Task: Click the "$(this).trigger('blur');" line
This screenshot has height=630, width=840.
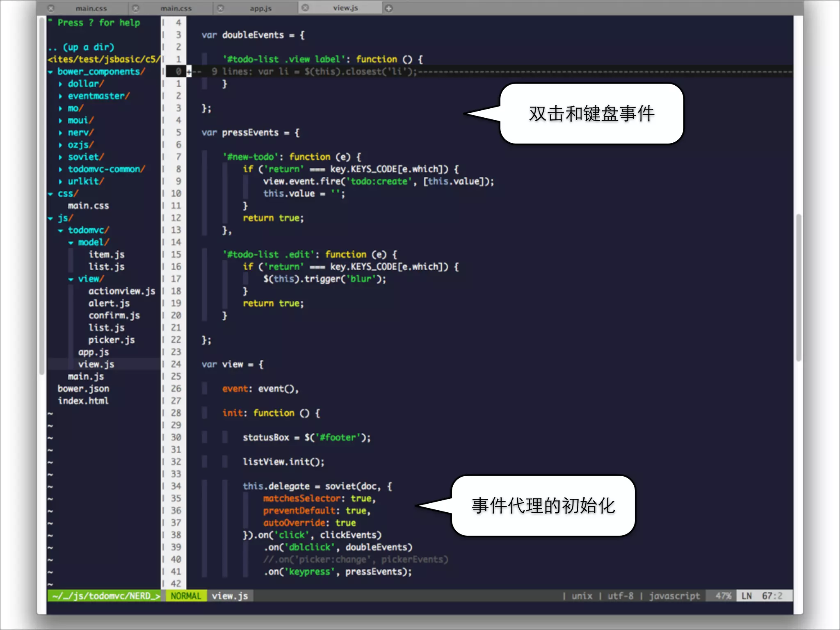Action: click(324, 279)
